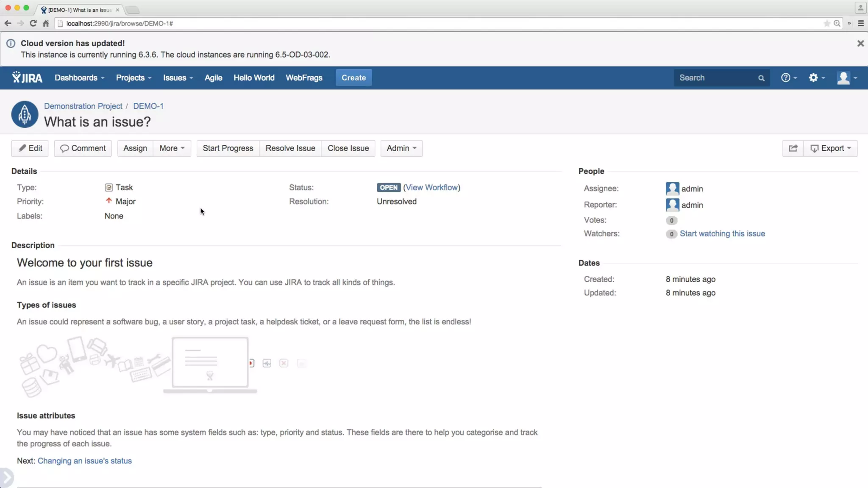Open the Export dropdown
Viewport: 868px width, 488px height.
pyautogui.click(x=830, y=148)
